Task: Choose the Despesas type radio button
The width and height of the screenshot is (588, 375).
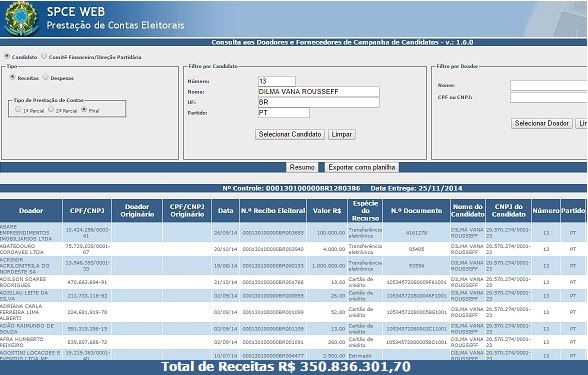Action: pos(45,77)
